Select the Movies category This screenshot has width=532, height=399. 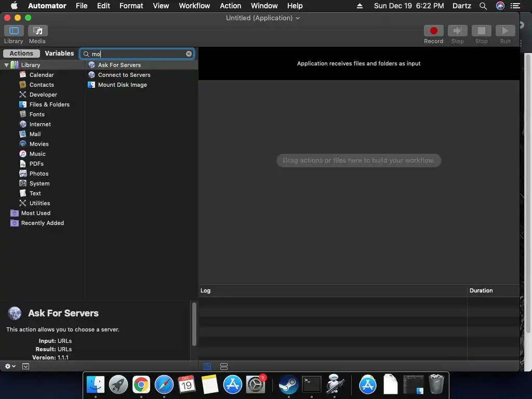42,144
